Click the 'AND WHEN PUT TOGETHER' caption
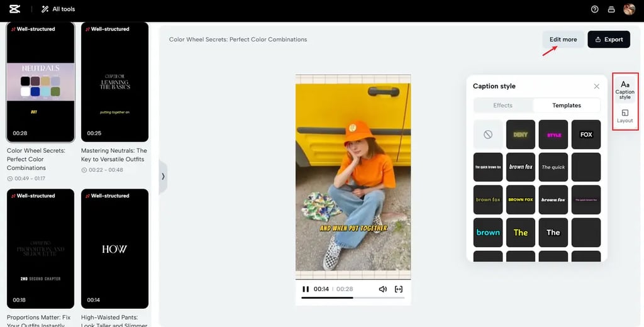The height and width of the screenshot is (327, 644). (x=353, y=228)
